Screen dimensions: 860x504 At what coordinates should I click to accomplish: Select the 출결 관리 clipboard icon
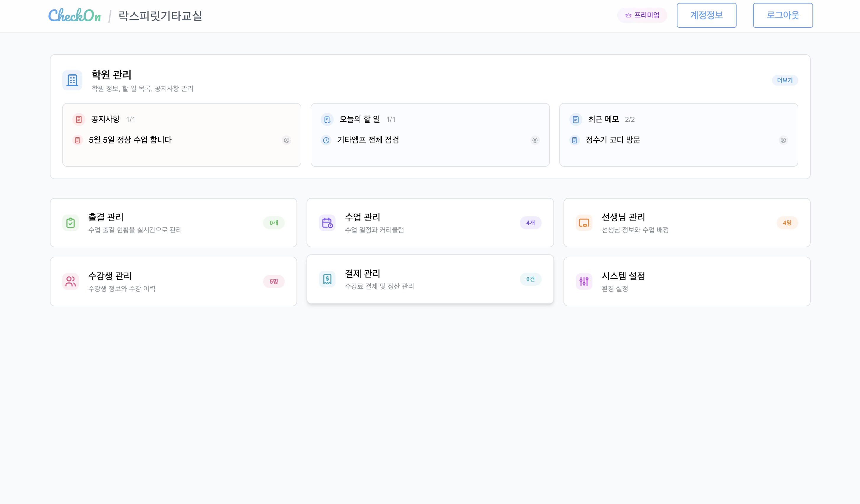tap(71, 223)
